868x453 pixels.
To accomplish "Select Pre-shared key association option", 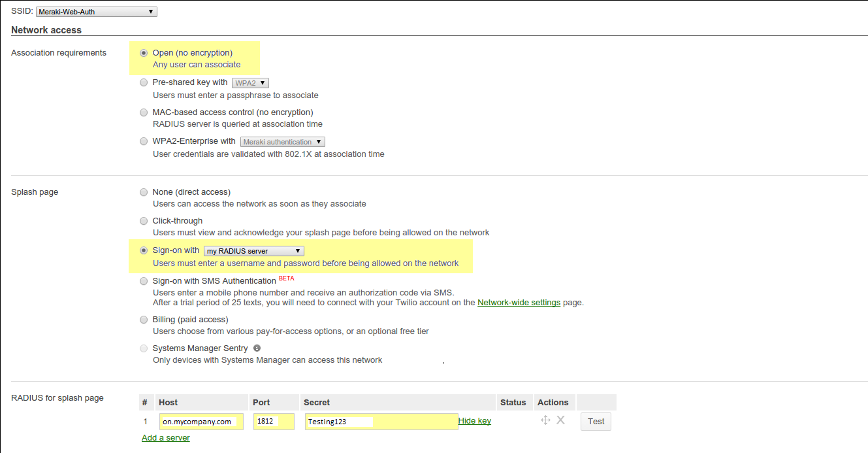I will (x=144, y=83).
